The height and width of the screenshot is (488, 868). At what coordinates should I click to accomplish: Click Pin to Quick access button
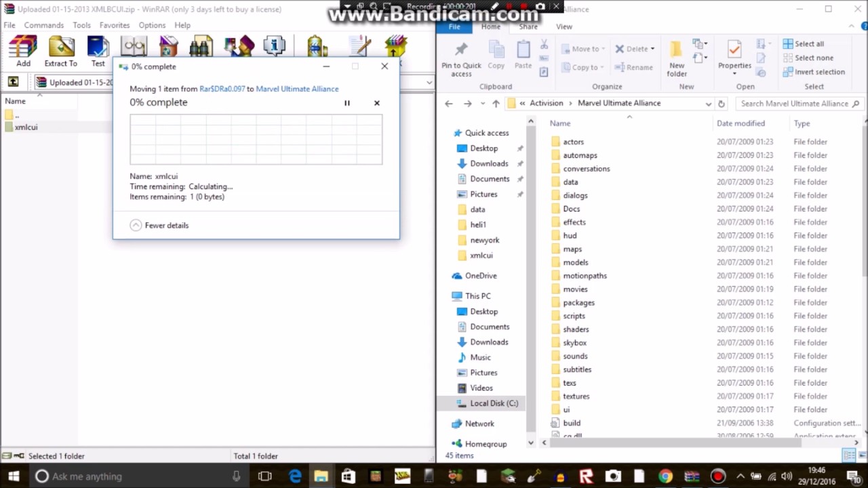(x=461, y=59)
